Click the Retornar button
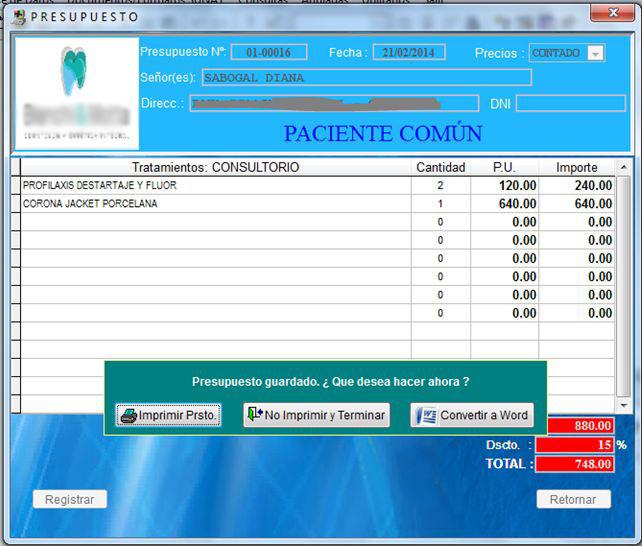This screenshot has width=643, height=548. click(x=573, y=500)
